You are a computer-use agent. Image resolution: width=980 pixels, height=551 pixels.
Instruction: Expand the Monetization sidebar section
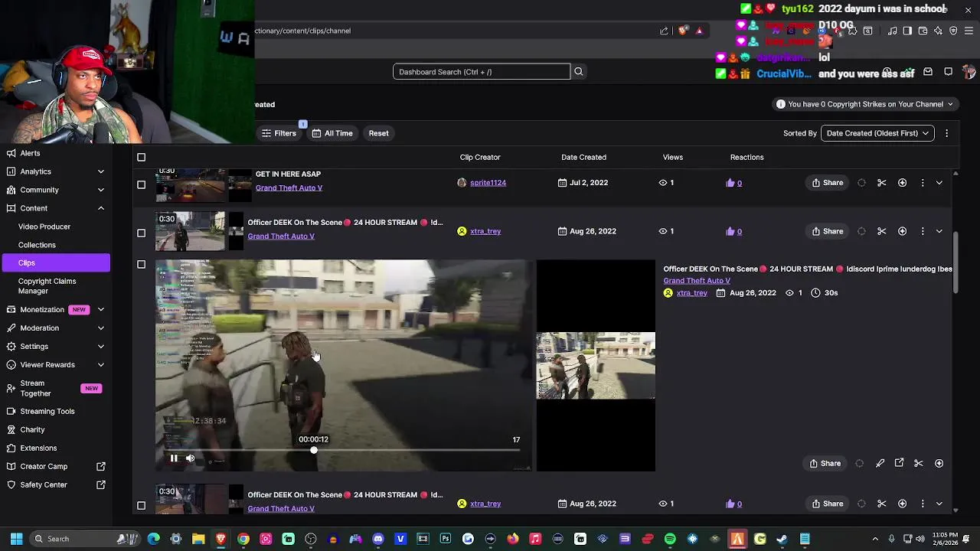(101, 310)
